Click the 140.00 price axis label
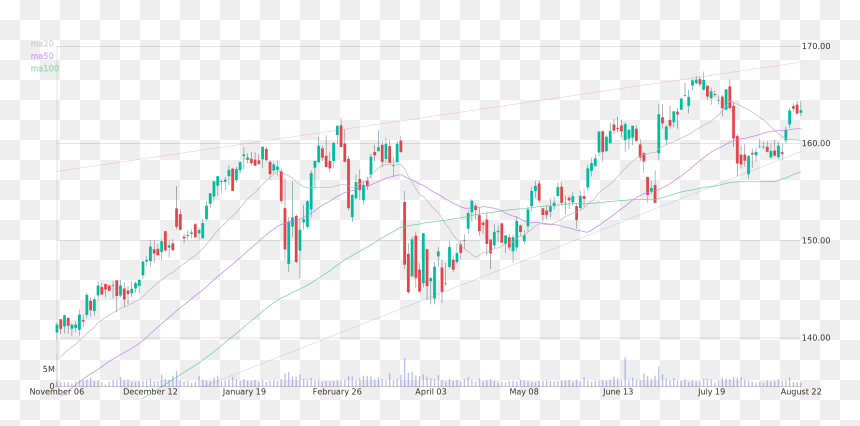This screenshot has height=426, width=860. pos(816,338)
